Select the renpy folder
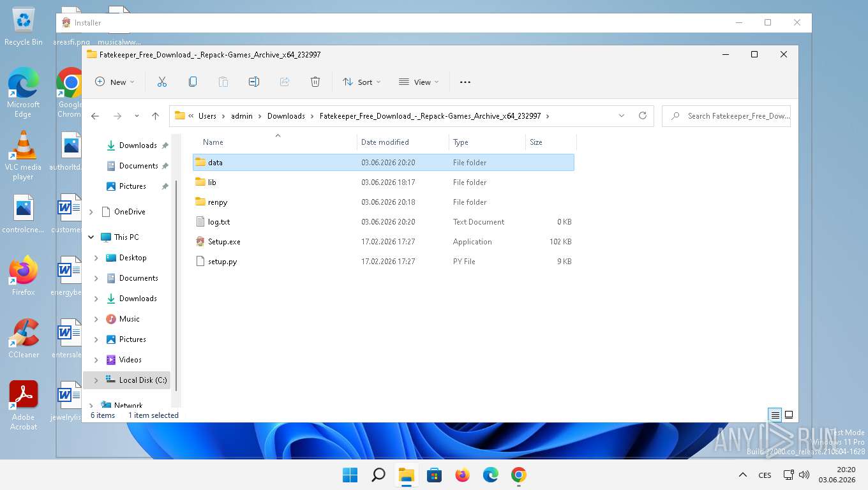Viewport: 868px width, 490px height. [x=384, y=202]
